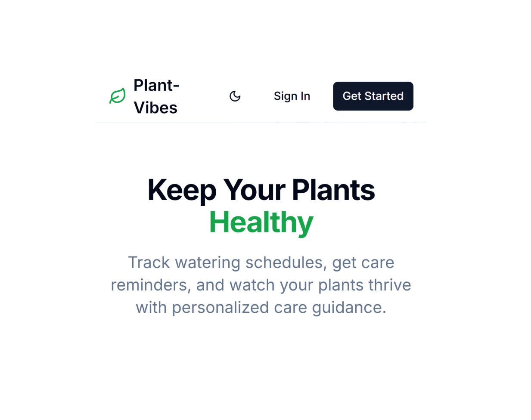Click the words get care in the description
The height and width of the screenshot is (420, 531).
coord(363,262)
